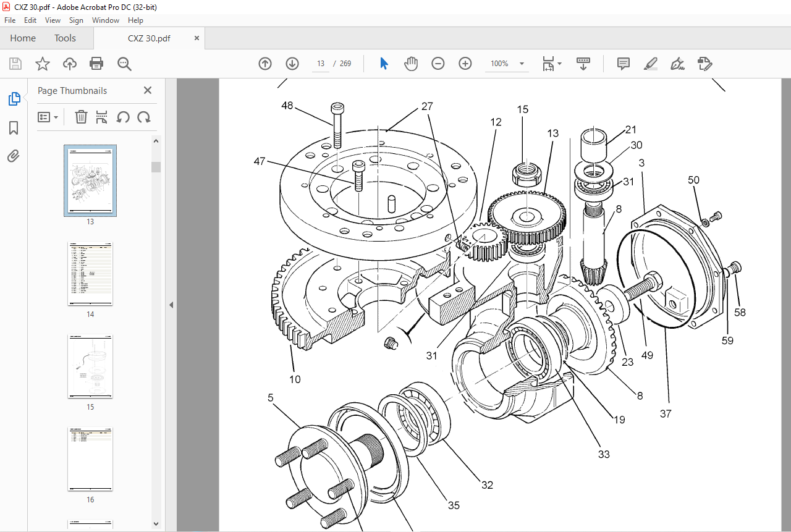Open the fit page options icon
This screenshot has height=532, width=791.
tap(548, 64)
